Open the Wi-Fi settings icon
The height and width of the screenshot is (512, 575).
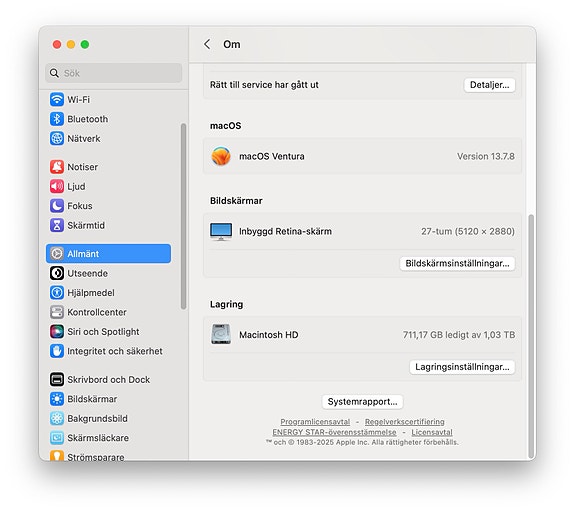(57, 99)
